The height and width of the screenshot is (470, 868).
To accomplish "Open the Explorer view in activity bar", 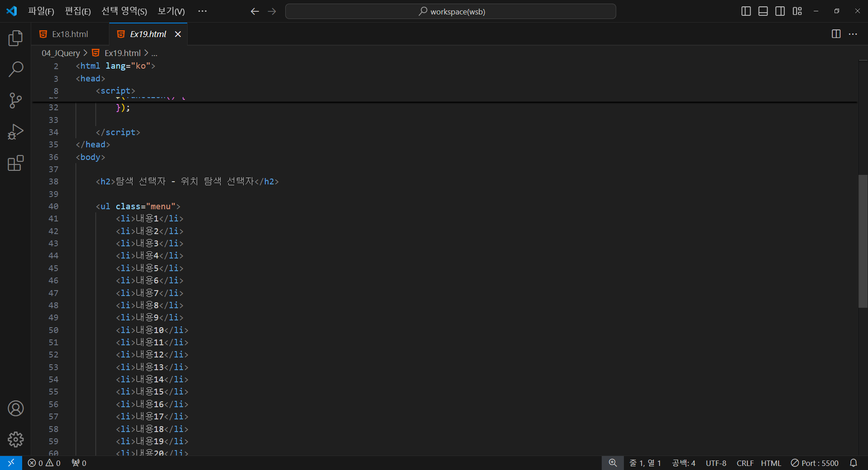I will [15, 38].
